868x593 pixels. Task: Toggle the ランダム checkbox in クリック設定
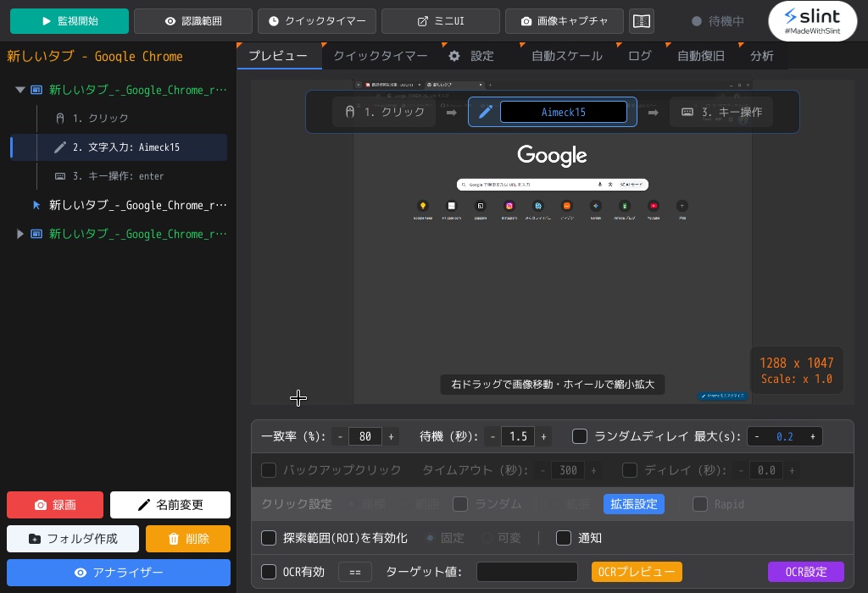[460, 504]
